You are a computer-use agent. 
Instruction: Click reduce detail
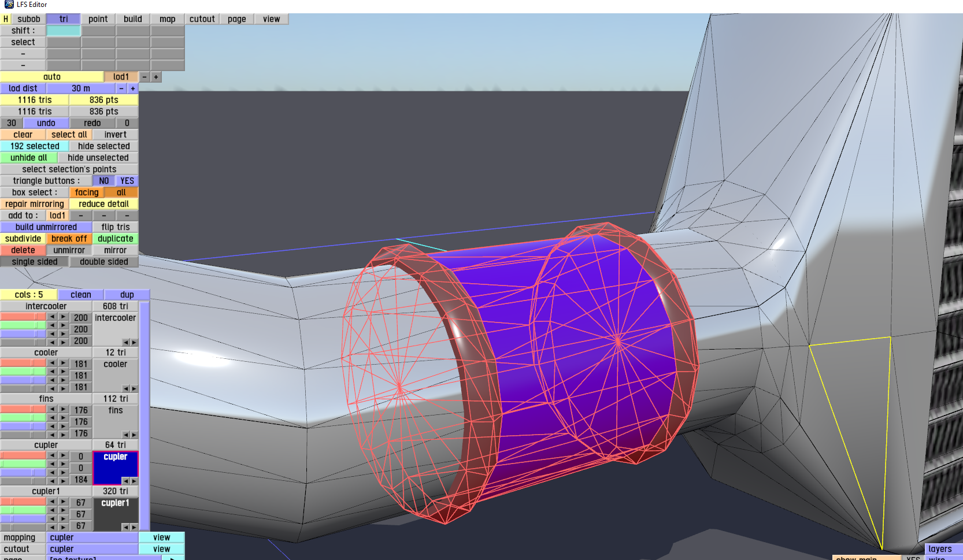[x=104, y=204]
